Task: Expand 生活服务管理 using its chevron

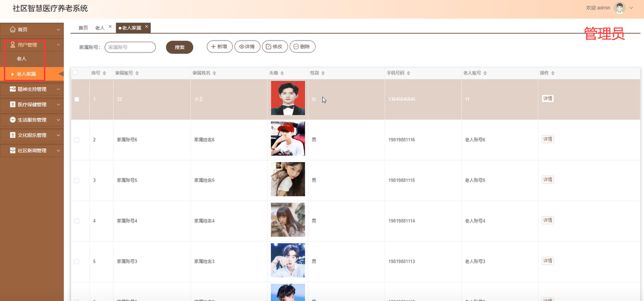Action: [x=58, y=120]
